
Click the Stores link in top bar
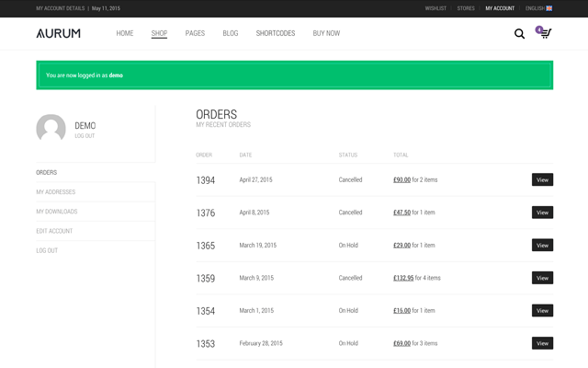pyautogui.click(x=466, y=8)
